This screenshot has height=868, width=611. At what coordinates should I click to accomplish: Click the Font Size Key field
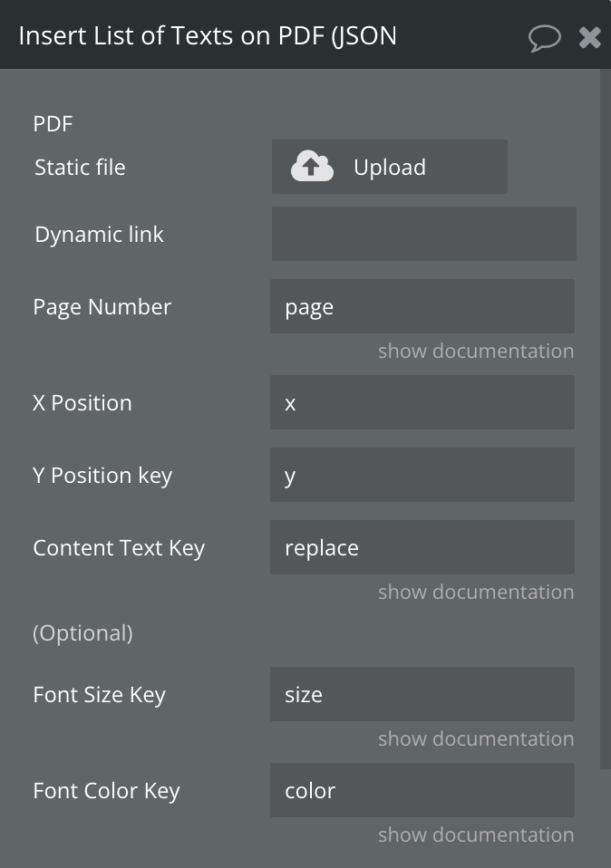coord(422,694)
